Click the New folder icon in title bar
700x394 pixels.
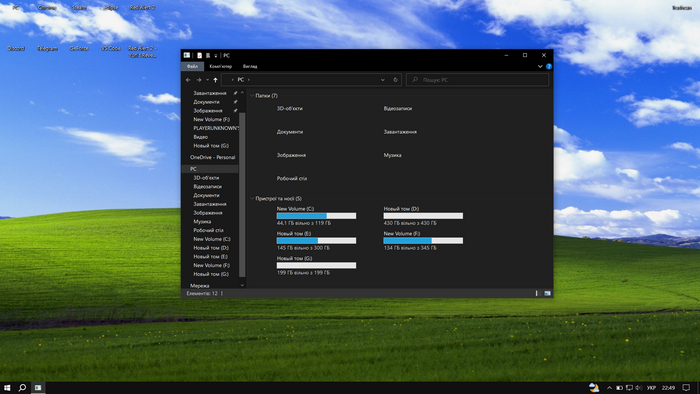(208, 55)
